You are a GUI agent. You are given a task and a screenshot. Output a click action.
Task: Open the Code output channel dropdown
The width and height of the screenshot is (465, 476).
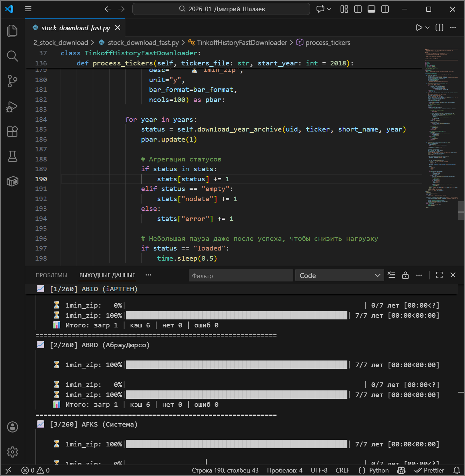pos(340,275)
